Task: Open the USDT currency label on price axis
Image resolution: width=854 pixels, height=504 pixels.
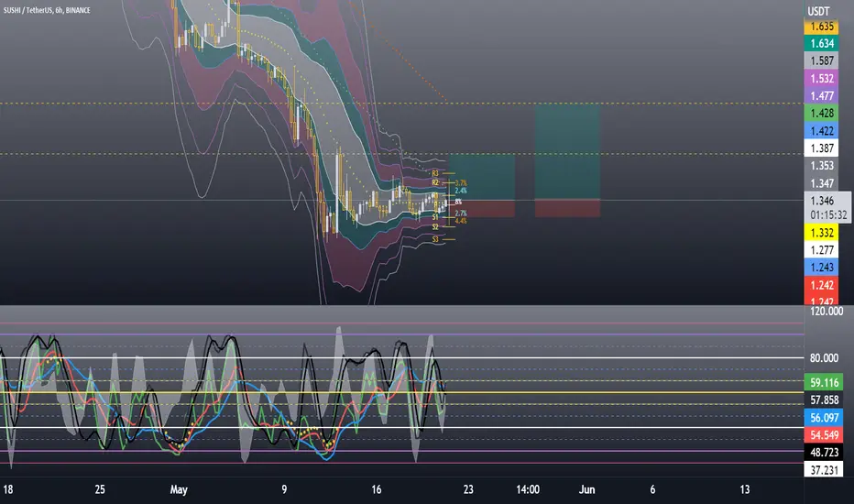Action: pos(818,11)
